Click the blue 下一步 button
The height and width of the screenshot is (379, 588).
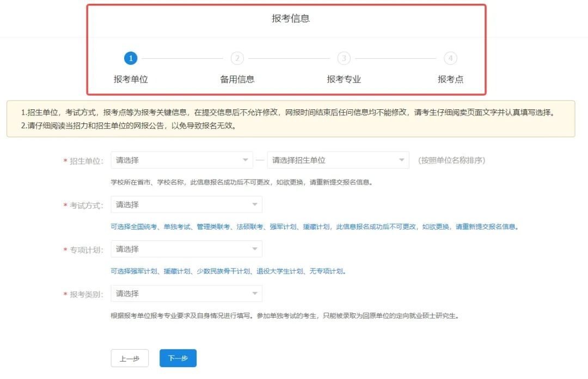(178, 358)
